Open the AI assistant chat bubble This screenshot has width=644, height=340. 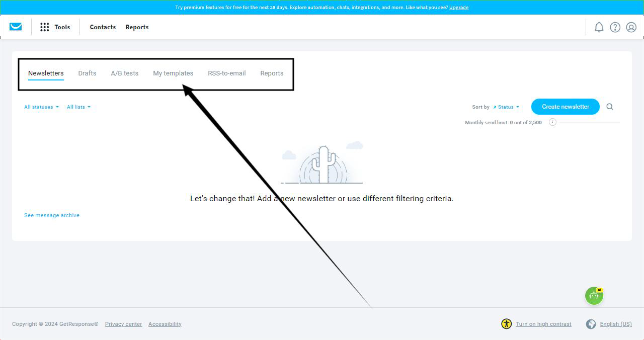tap(594, 296)
